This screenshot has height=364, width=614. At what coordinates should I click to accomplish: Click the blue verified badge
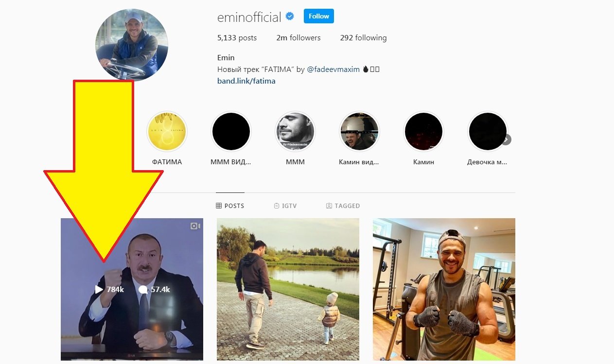(x=290, y=17)
